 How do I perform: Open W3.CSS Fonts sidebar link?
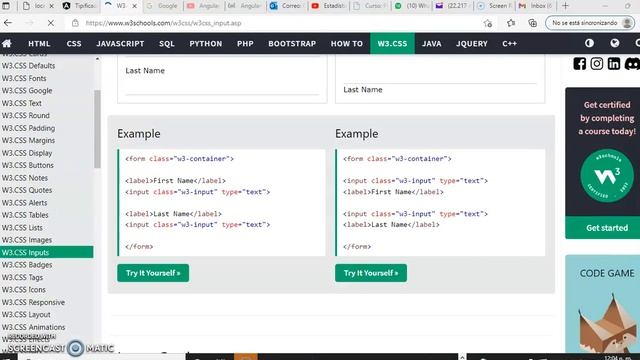point(24,78)
